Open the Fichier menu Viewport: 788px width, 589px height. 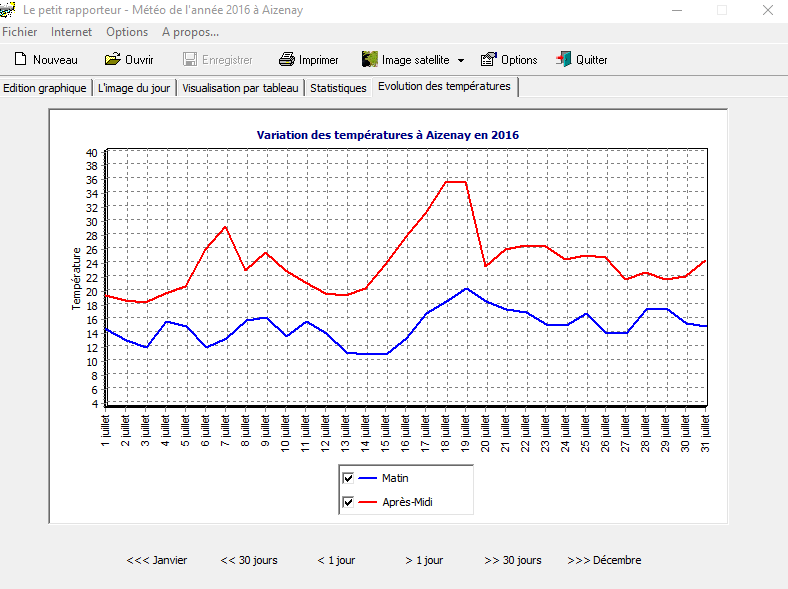pyautogui.click(x=20, y=32)
